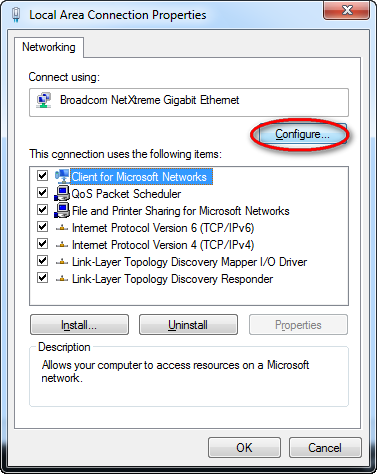The width and height of the screenshot is (377, 474).
Task: Disable the QoS Packet Scheduler checkbox
Action: tap(42, 192)
